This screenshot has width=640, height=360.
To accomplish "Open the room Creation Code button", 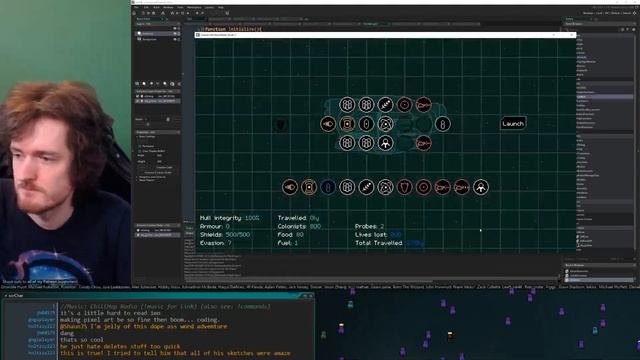I will pyautogui.click(x=164, y=167).
